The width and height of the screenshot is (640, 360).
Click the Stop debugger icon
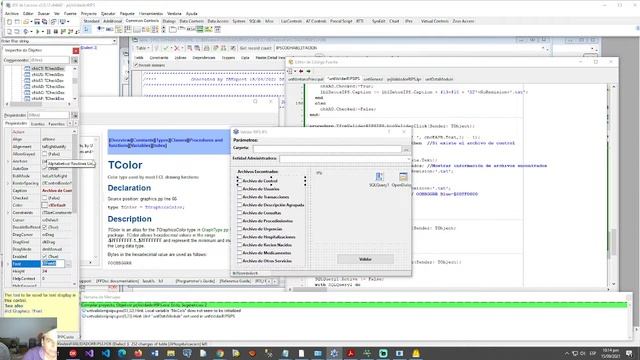[56, 31]
